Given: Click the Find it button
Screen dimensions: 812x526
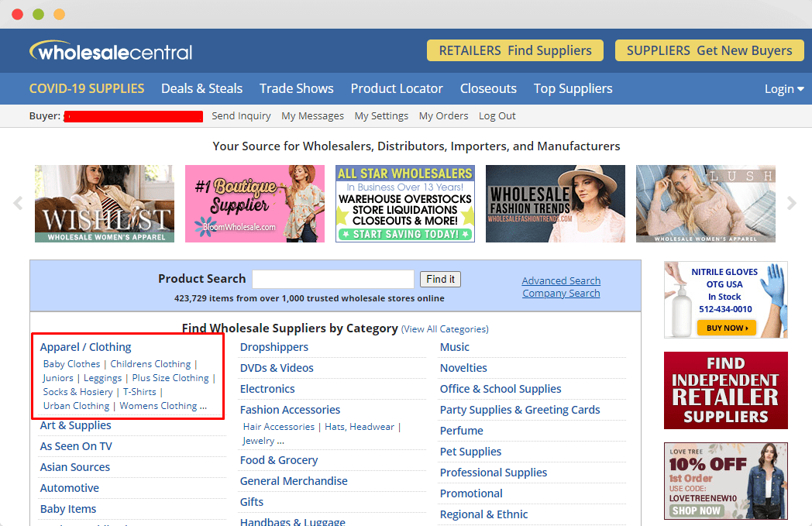Looking at the screenshot, I should click(x=440, y=279).
